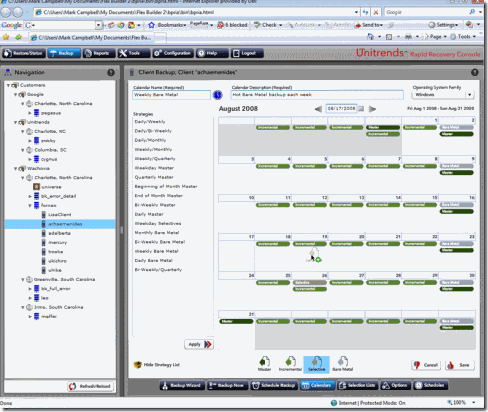488x412 pixels.
Task: Save the calendar
Action: point(460,365)
